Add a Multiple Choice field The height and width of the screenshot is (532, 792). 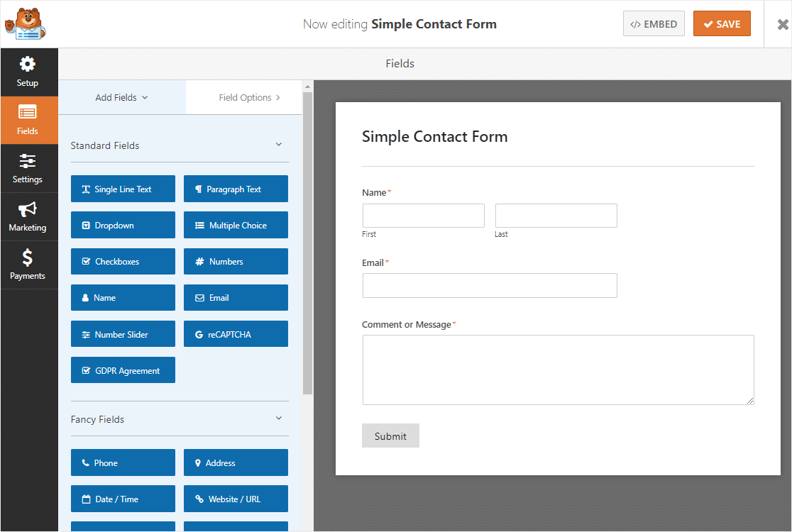[x=236, y=225]
